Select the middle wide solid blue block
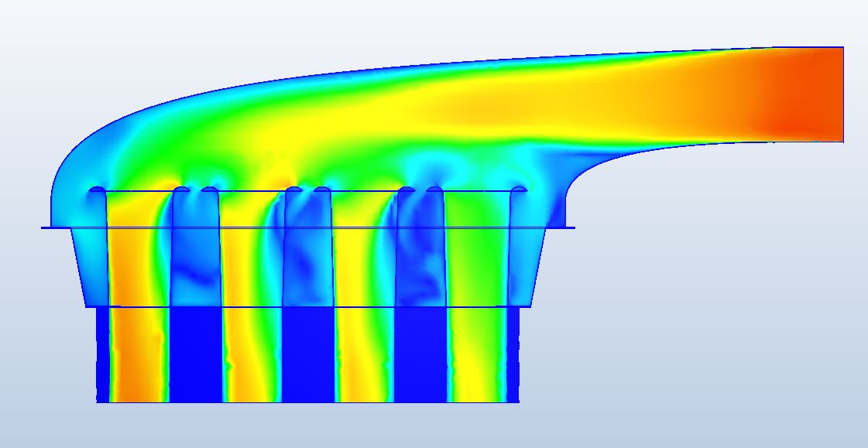Screen dimensions: 868x448 tap(308, 354)
